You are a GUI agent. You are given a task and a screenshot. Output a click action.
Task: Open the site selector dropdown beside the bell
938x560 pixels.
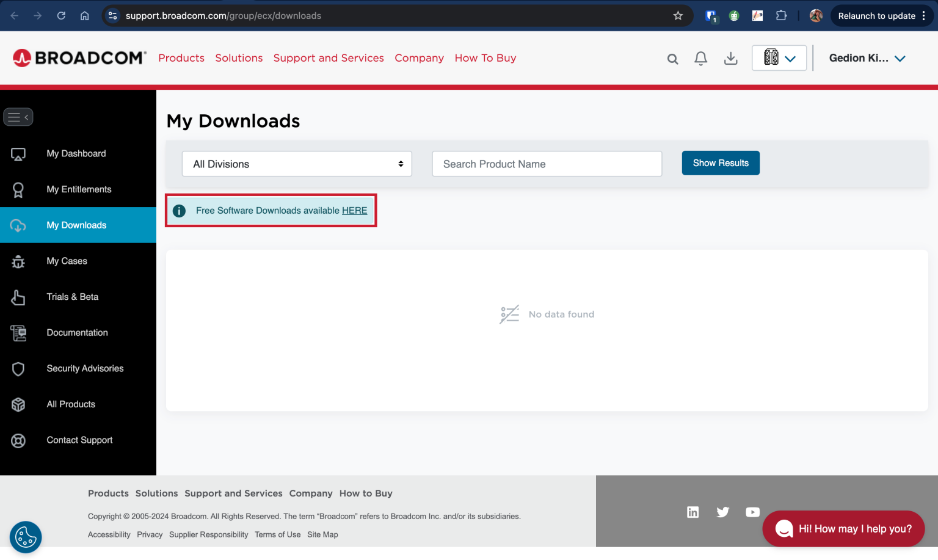[779, 57]
